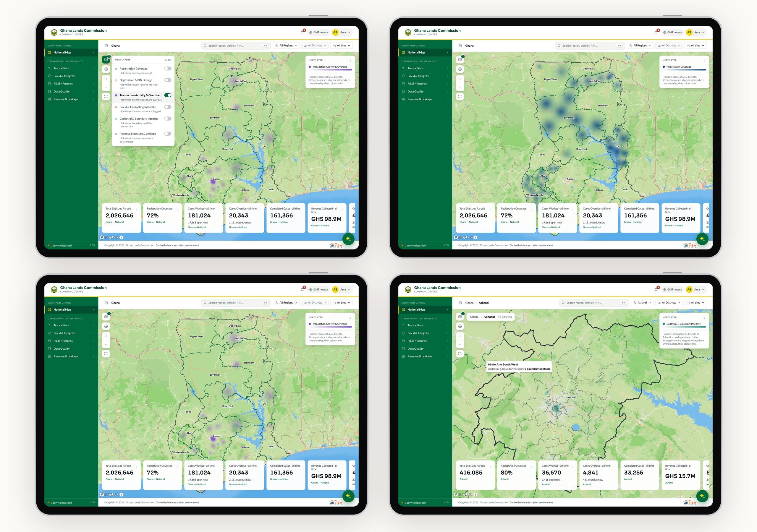The height and width of the screenshot is (532, 757).
Task: Open map settings gear on Ashanti screen
Action: click(x=460, y=326)
